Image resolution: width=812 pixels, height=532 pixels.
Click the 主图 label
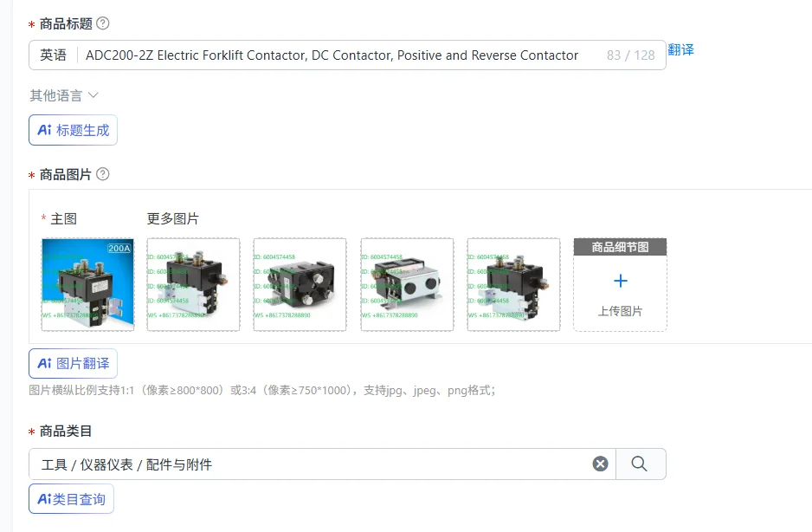tap(64, 219)
